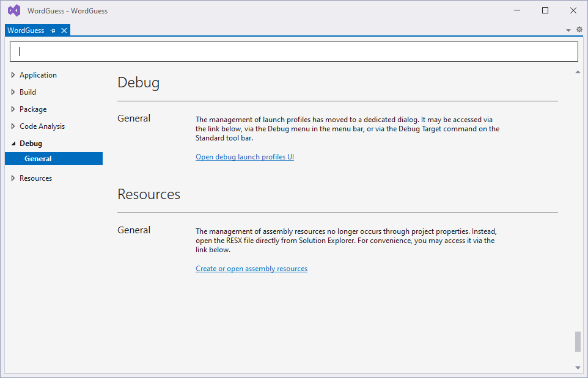Open the tab well settings gear

(x=579, y=29)
